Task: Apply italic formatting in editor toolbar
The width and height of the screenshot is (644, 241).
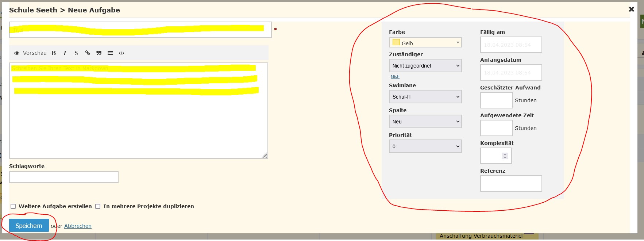Action: 65,53
